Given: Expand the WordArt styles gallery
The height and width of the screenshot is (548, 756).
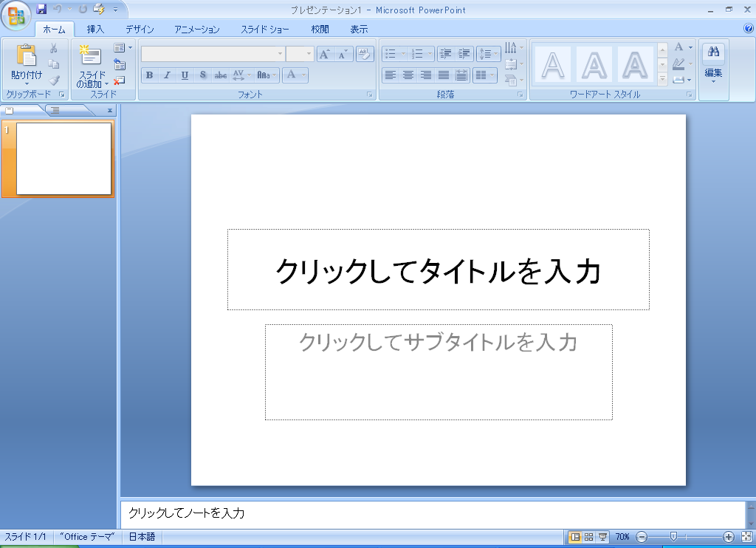Looking at the screenshot, I should pyautogui.click(x=662, y=80).
